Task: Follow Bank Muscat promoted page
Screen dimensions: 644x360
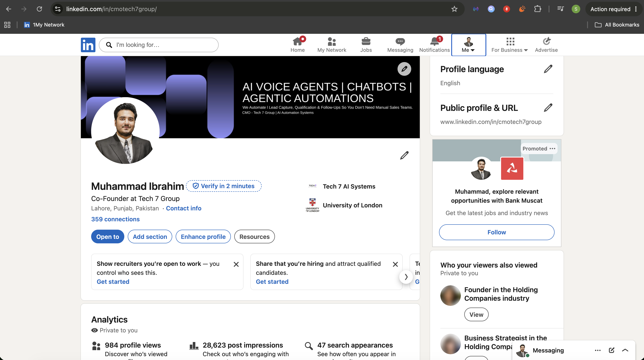Action: pos(497,232)
